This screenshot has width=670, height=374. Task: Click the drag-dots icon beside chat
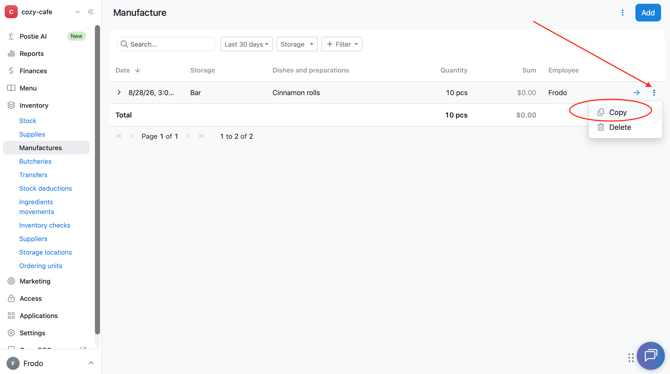[631, 358]
